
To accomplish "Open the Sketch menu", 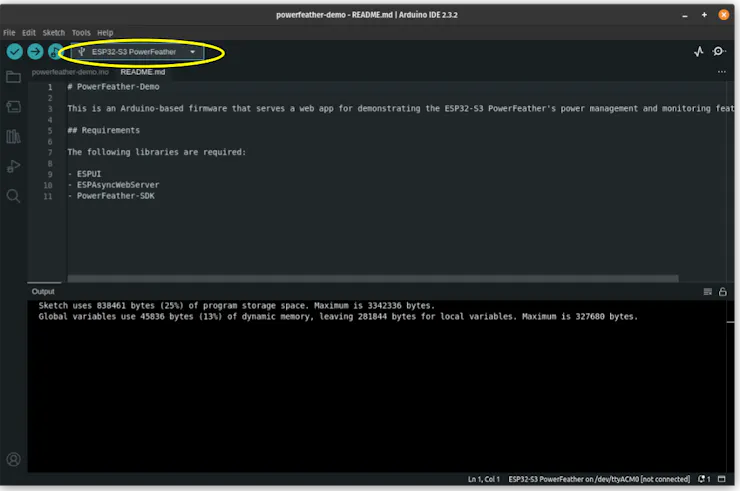I will point(54,33).
